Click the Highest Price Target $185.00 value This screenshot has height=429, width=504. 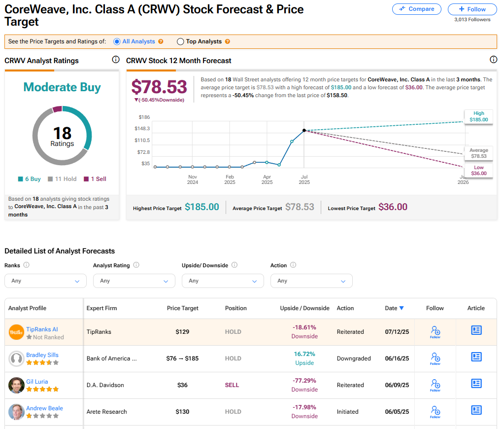(202, 207)
